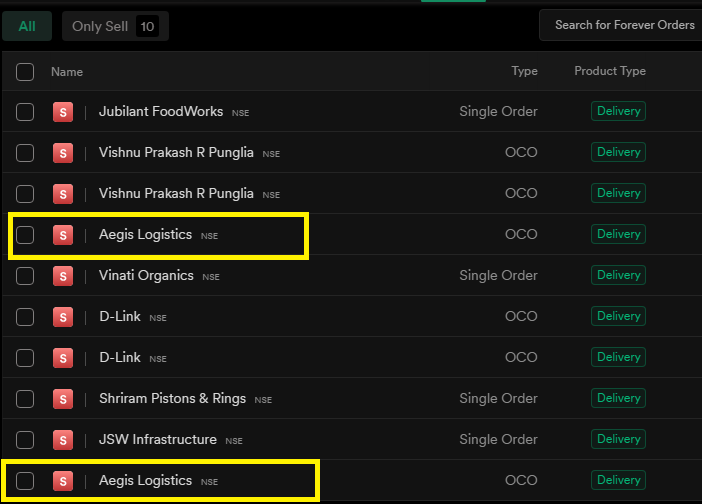
Task: Click the S icon for Shriram Pistons & Rings
Action: pyautogui.click(x=63, y=399)
